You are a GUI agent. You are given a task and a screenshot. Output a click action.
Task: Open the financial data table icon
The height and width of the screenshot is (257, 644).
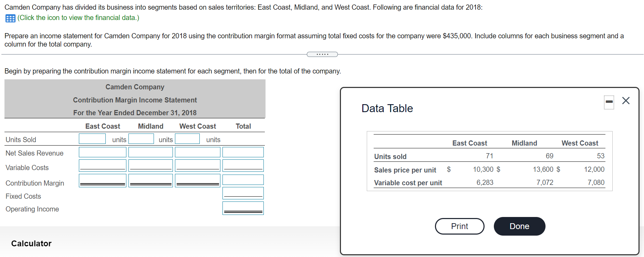10,18
